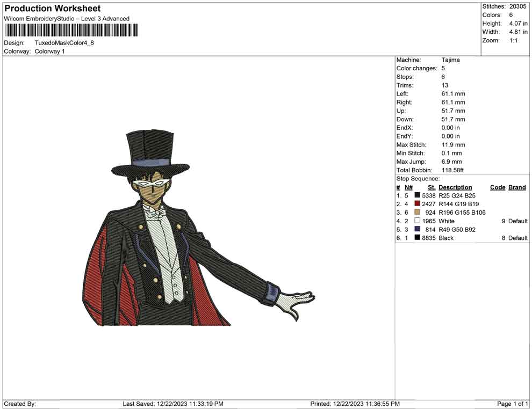This screenshot has width=532, height=409.
Task: Click the Zoom value '1:1'
Action: click(513, 40)
